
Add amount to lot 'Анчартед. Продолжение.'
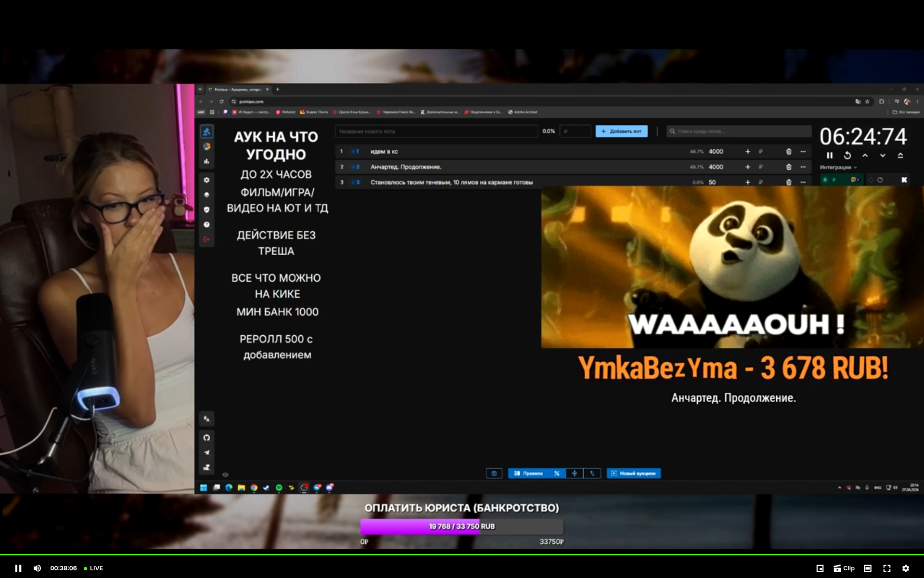pos(747,167)
